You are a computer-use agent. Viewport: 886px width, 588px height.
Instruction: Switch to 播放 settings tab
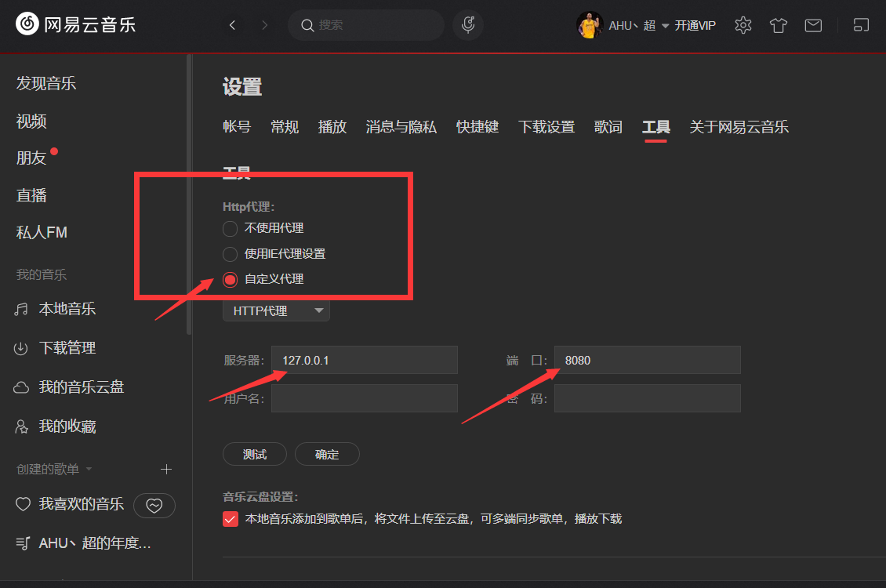(332, 126)
